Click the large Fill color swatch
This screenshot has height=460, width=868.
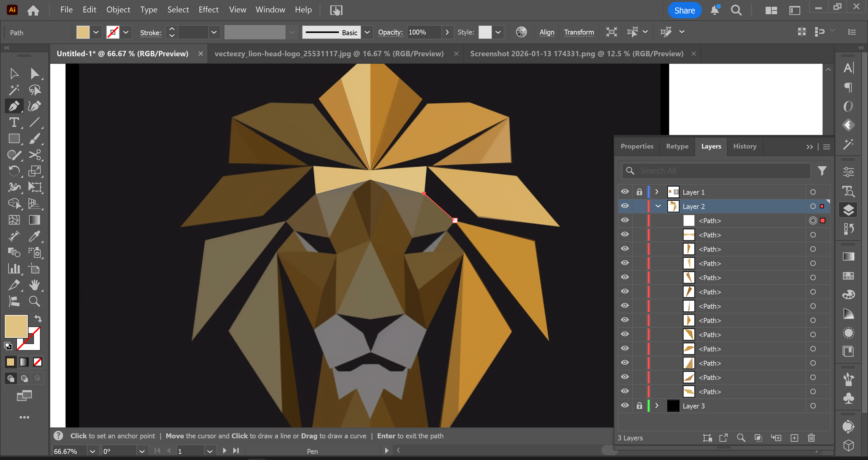[16, 326]
